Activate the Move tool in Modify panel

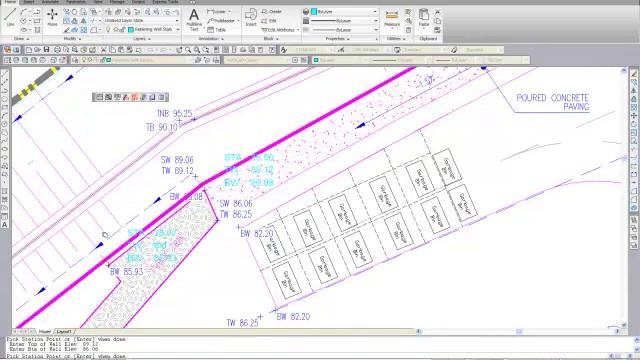[x=52, y=17]
